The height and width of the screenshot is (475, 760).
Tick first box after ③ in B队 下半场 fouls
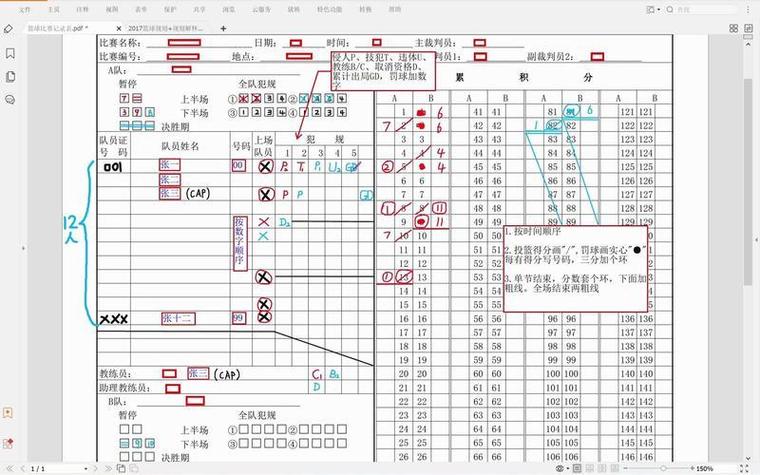244,443
